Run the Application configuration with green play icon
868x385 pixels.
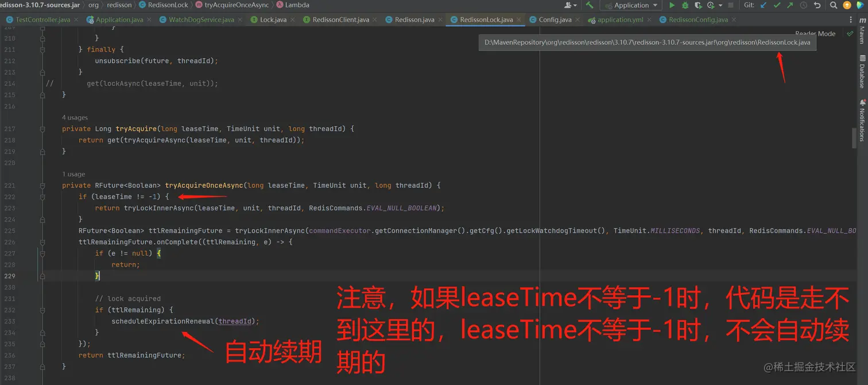[672, 5]
